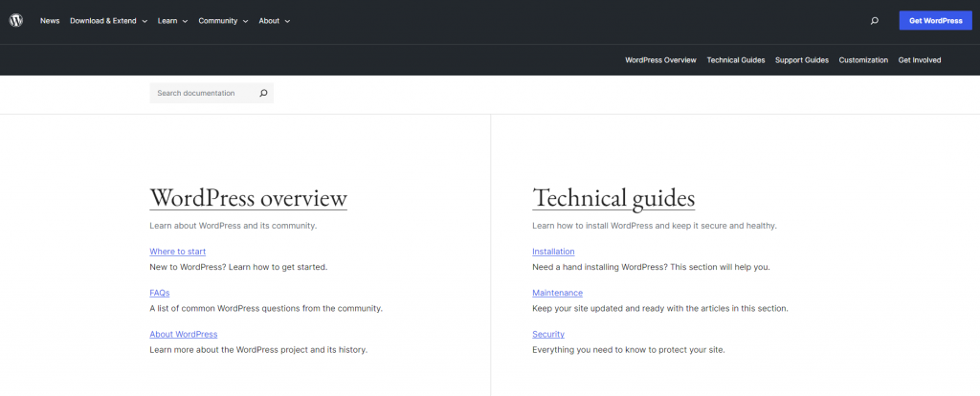Expand the About dropdown menu
Screen dimensions: 980x396
(x=274, y=21)
